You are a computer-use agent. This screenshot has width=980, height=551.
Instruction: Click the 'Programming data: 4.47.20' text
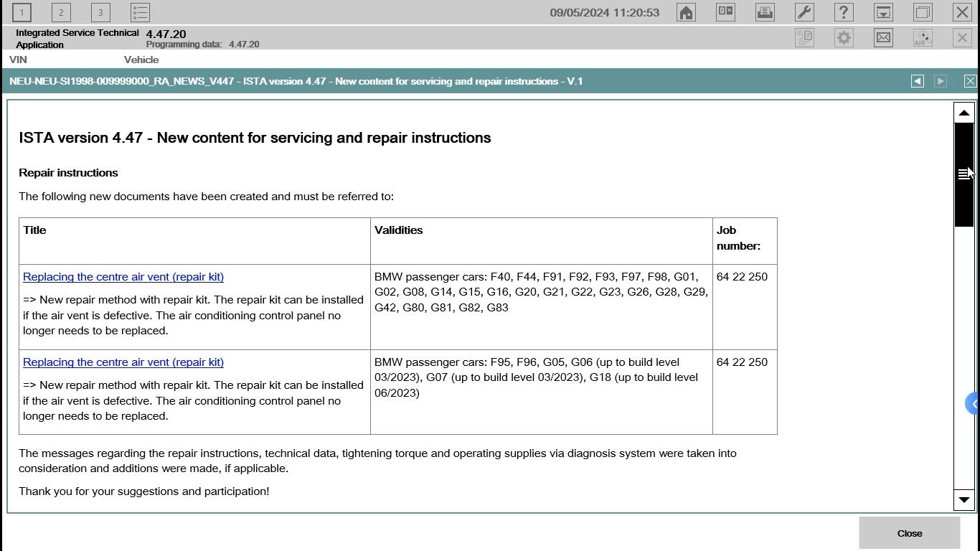202,44
